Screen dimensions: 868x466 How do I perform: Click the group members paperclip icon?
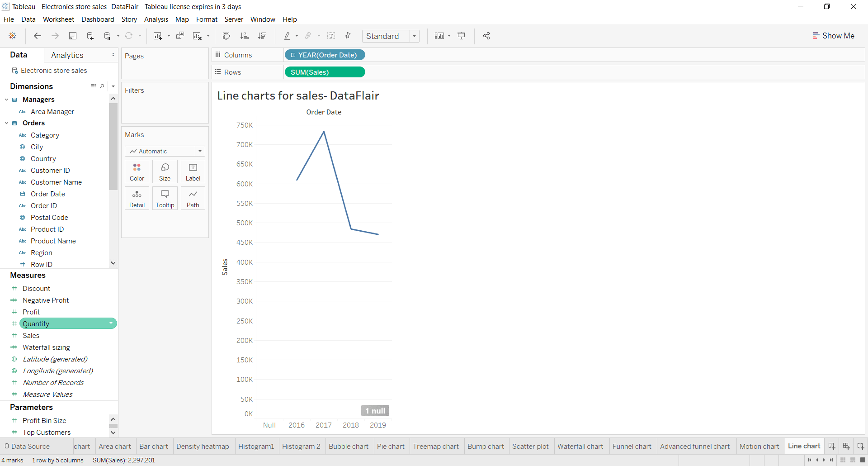click(308, 36)
